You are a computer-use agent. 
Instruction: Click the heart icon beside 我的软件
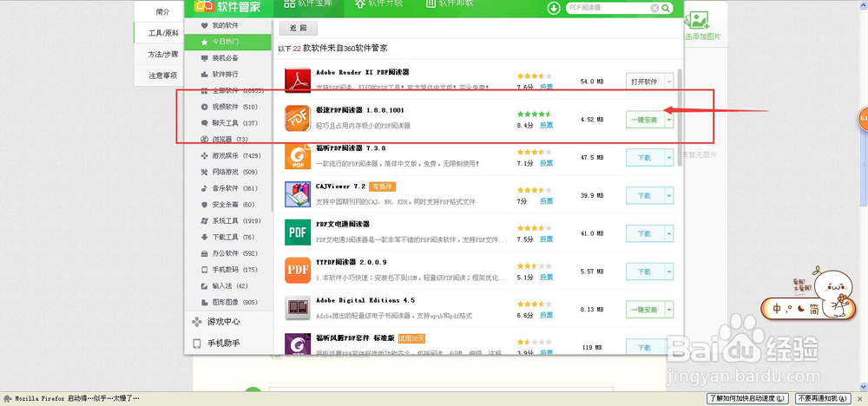click(204, 25)
